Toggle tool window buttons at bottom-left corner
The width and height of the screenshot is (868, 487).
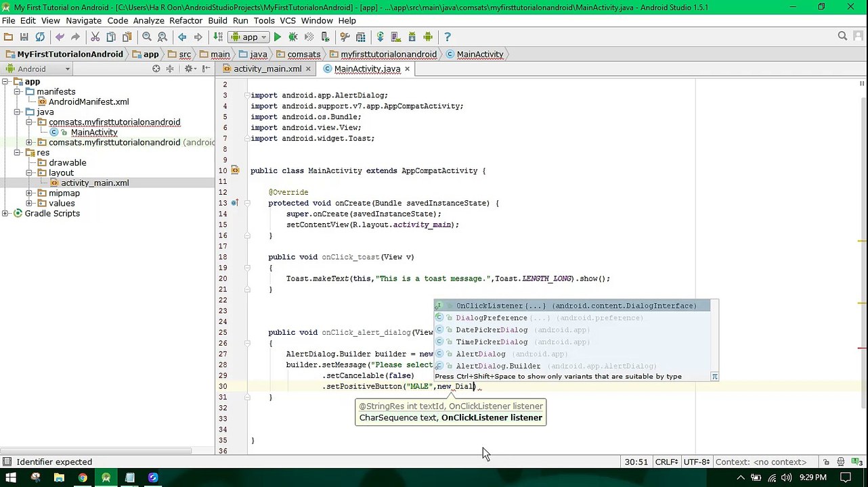[x=7, y=462]
